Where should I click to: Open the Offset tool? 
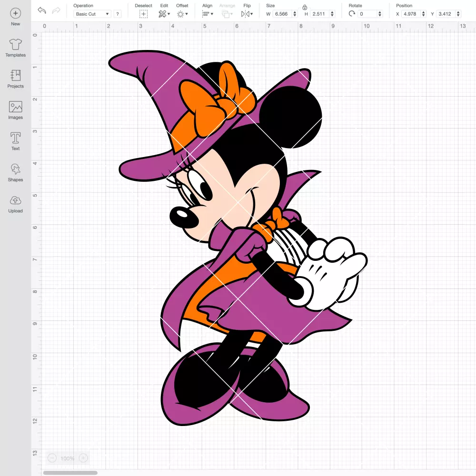coord(182,14)
